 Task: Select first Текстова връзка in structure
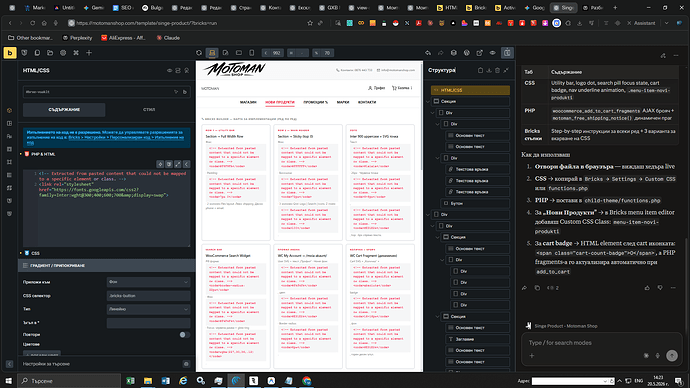point(478,169)
